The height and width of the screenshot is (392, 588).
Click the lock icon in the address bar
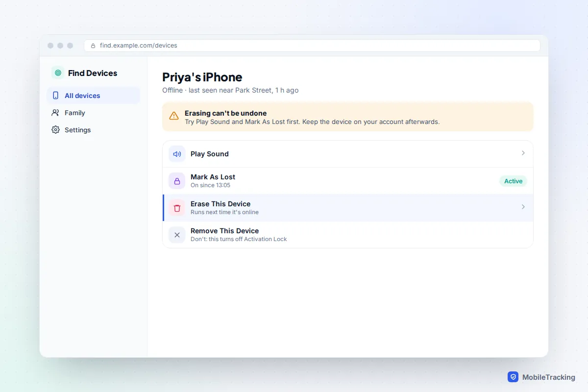[93, 46]
